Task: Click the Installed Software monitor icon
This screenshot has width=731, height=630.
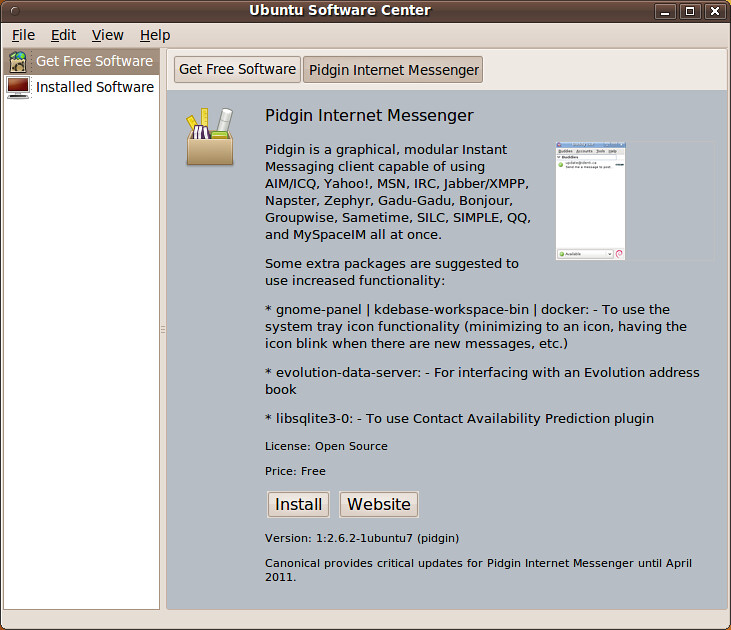Action: [x=18, y=87]
